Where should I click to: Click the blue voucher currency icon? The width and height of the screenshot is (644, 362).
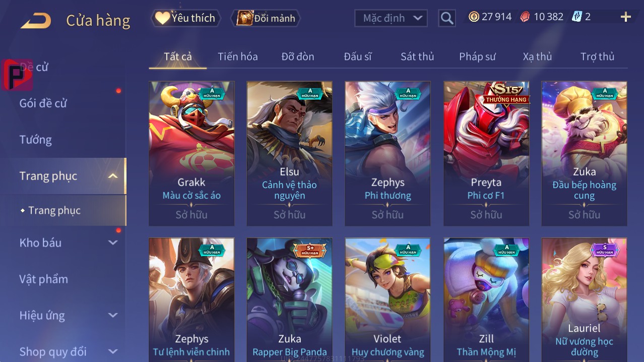pos(577,17)
